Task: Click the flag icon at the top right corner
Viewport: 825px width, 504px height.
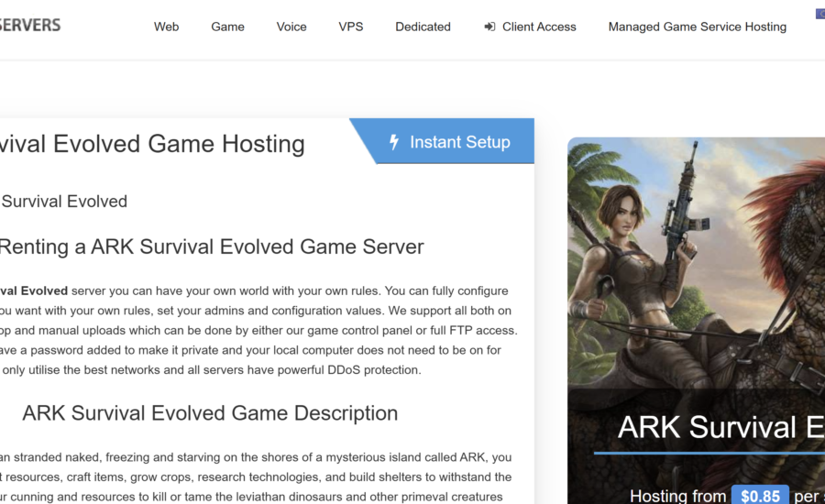Action: click(820, 15)
